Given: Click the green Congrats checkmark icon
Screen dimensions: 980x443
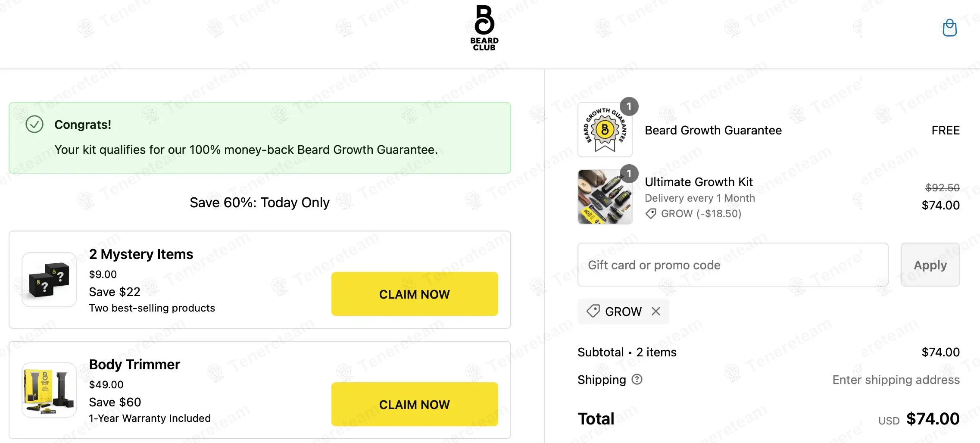Looking at the screenshot, I should click(34, 125).
